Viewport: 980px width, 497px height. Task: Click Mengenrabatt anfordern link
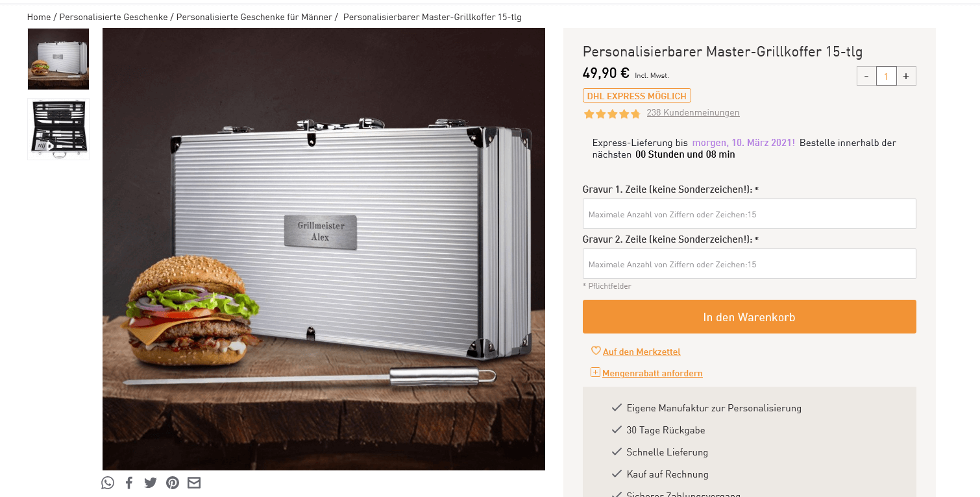[x=652, y=373]
